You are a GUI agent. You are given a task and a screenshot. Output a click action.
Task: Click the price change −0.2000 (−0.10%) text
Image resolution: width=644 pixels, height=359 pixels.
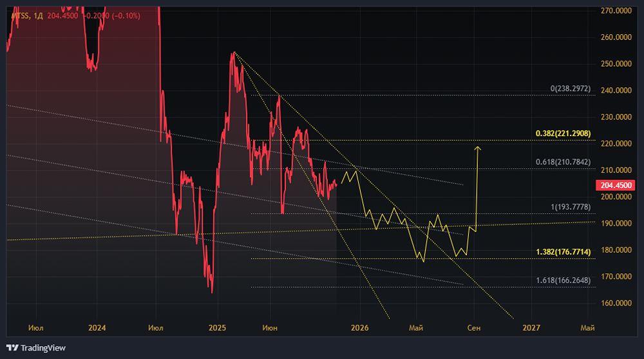pos(111,15)
